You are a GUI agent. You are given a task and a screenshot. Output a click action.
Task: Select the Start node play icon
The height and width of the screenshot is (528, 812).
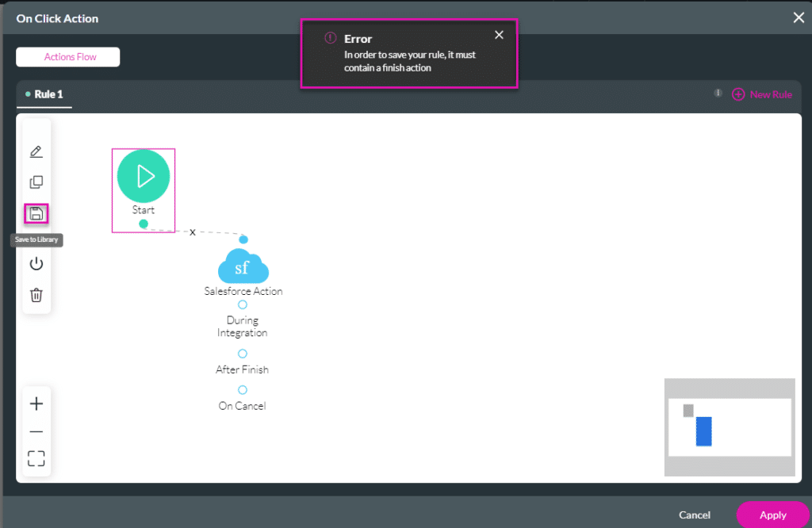[x=144, y=176]
